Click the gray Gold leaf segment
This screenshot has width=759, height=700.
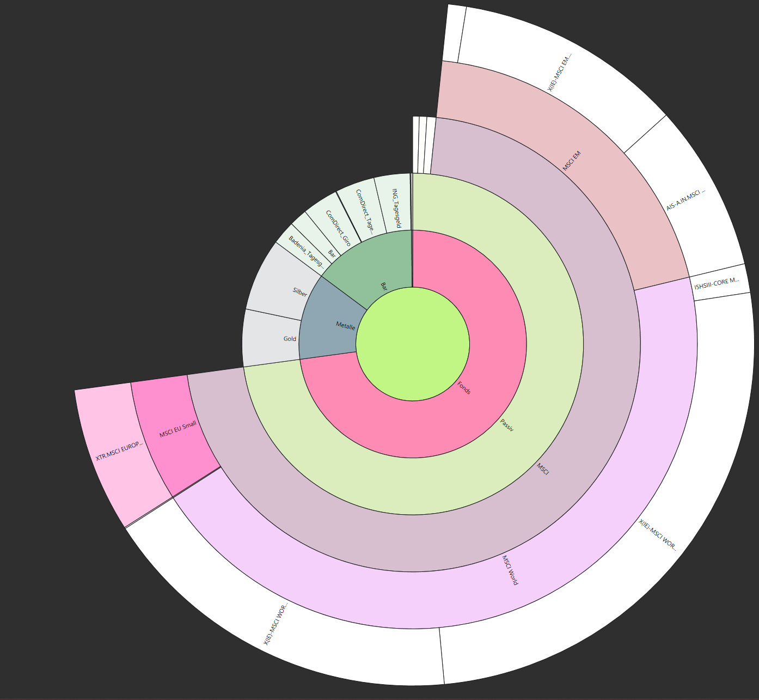[x=271, y=339]
